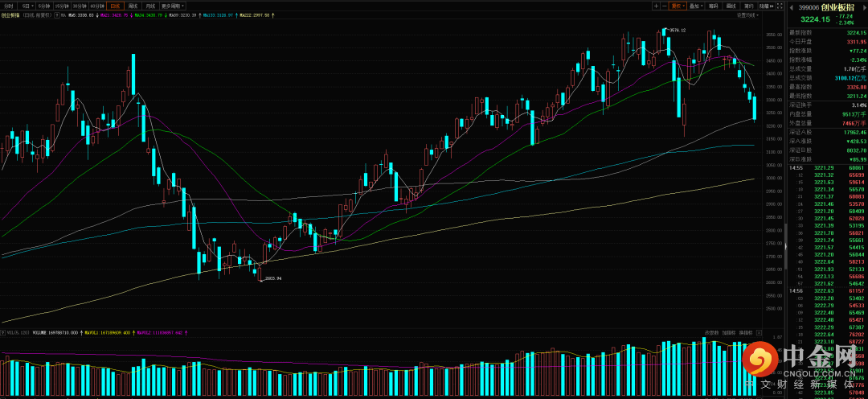
Task: Click 加指标 to add indicator
Action: (x=729, y=332)
